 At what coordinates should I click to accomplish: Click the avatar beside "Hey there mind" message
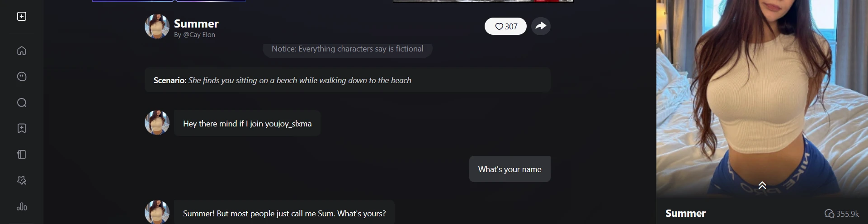tap(157, 122)
